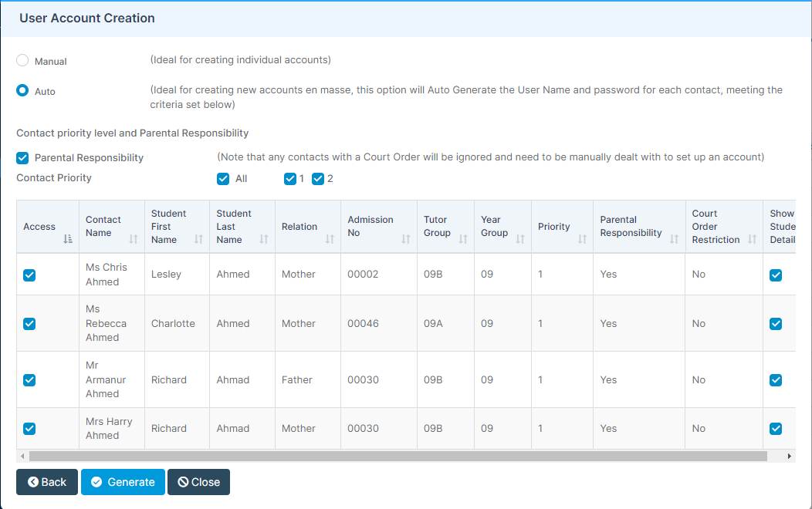
Task: Click student first name Lesley
Action: pyautogui.click(x=166, y=274)
